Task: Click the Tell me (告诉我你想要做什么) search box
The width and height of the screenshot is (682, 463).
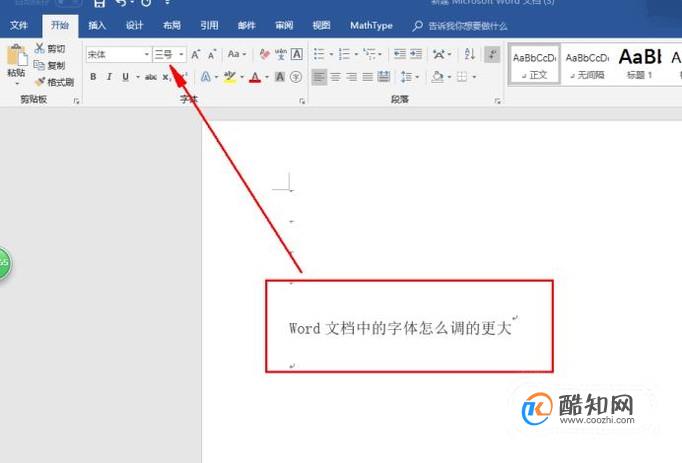Action: click(459, 26)
